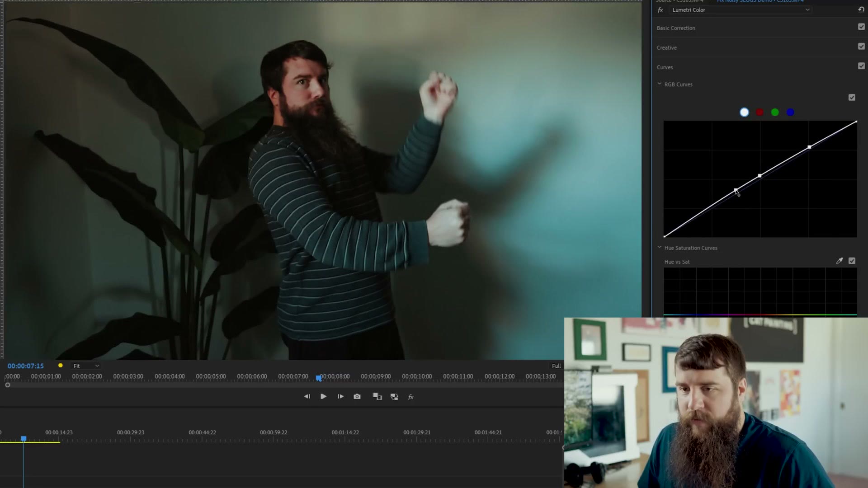Click the 00:00:12:00 mark on the ruler

click(x=500, y=376)
